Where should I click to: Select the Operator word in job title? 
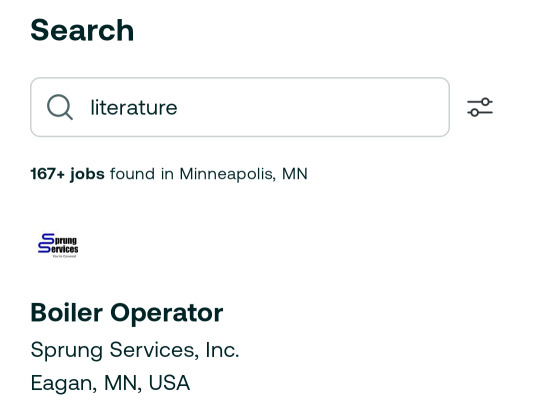167,313
